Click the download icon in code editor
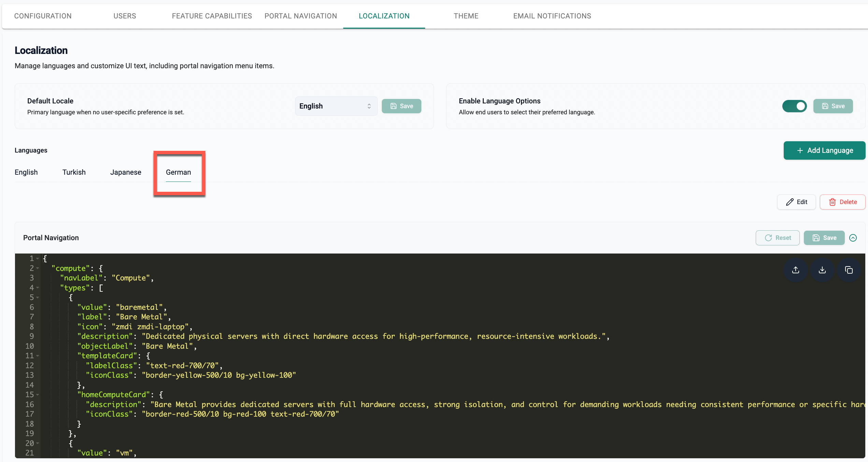868x462 pixels. coord(822,270)
